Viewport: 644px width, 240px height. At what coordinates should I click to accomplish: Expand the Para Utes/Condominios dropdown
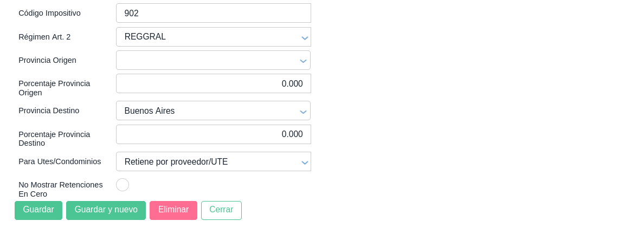coord(213,161)
